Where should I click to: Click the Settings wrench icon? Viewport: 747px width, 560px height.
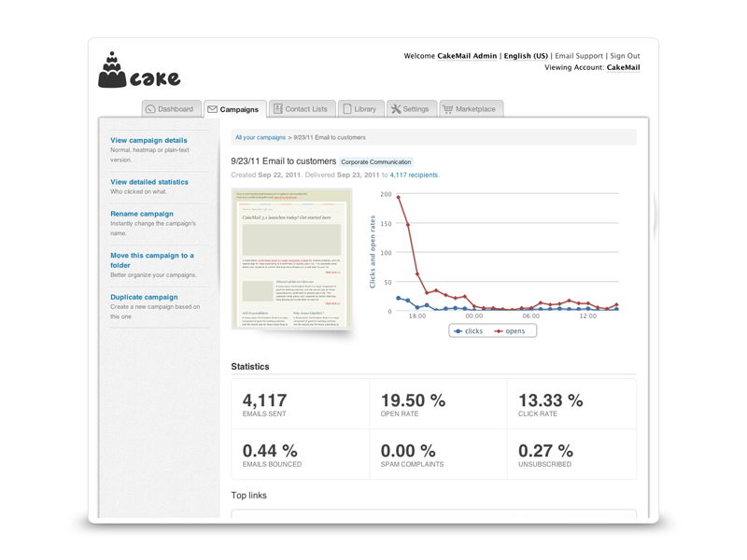tap(396, 109)
